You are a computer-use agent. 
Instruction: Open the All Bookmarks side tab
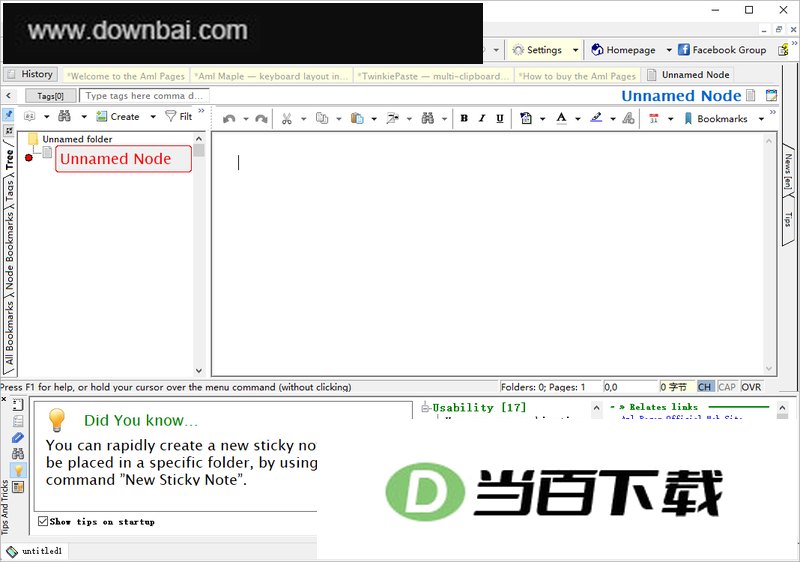9,333
